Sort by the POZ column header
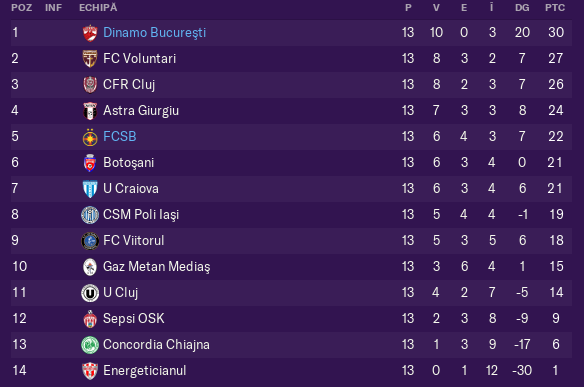 coord(21,7)
